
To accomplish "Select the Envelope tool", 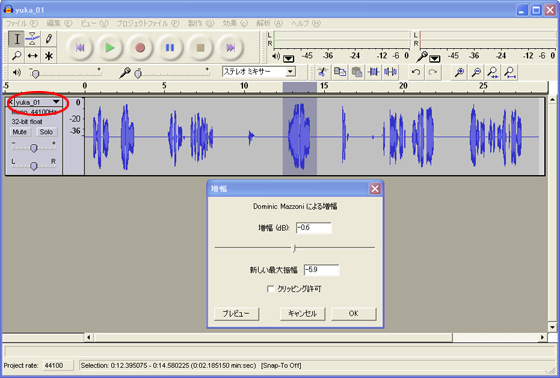I will tap(32, 39).
